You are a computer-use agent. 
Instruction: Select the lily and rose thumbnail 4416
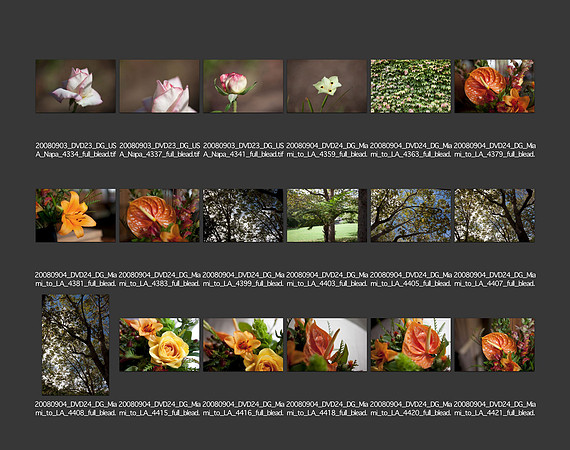pyautogui.click(x=243, y=345)
